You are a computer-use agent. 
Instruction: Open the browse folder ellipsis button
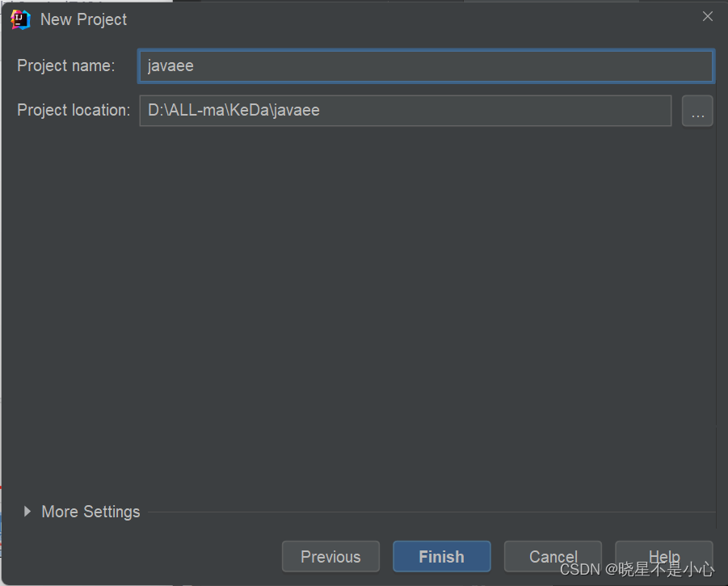697,111
